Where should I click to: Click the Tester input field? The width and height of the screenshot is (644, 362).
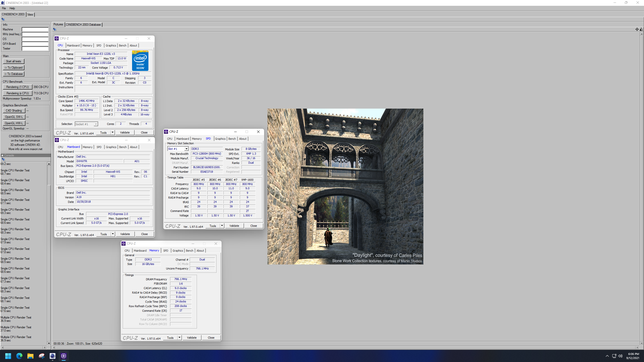(35, 49)
